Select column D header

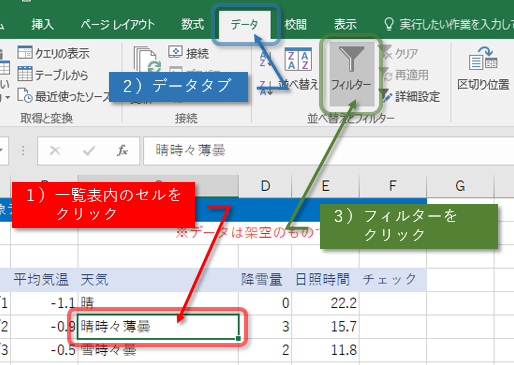click(x=265, y=186)
